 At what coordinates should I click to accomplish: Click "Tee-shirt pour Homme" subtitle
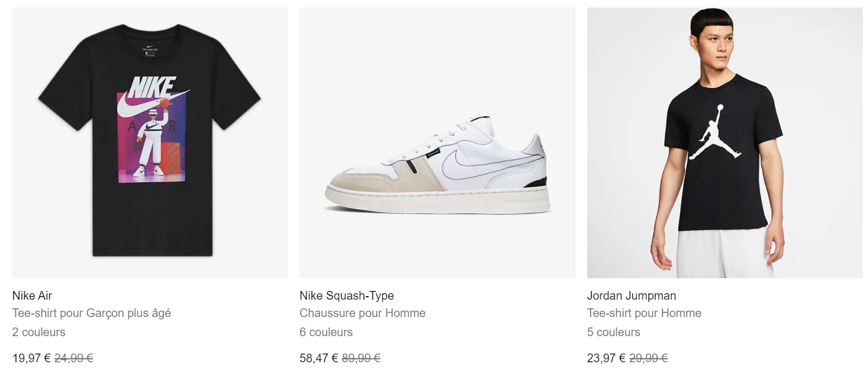644,313
